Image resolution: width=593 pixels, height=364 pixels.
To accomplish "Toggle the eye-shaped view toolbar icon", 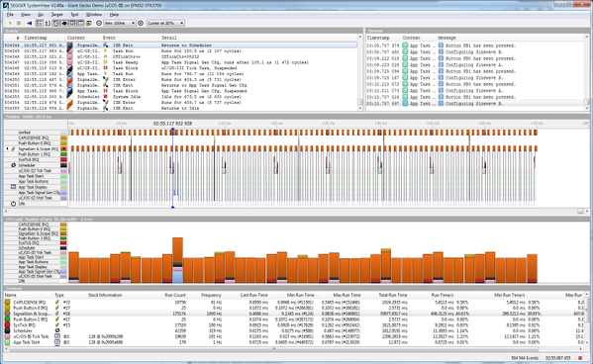I will [64, 23].
